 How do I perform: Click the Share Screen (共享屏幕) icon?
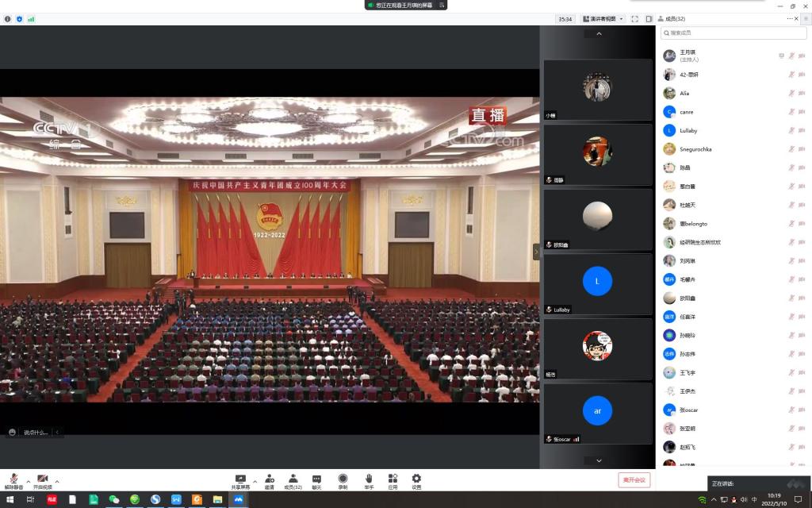(x=239, y=479)
